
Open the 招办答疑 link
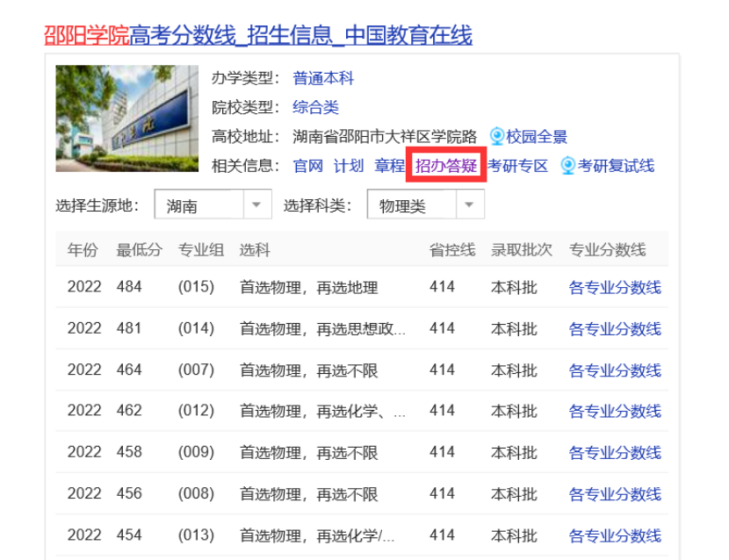coord(446,166)
